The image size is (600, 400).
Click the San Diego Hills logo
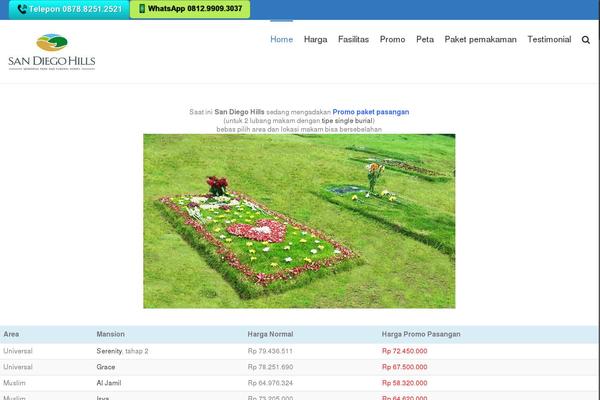pyautogui.click(x=52, y=52)
